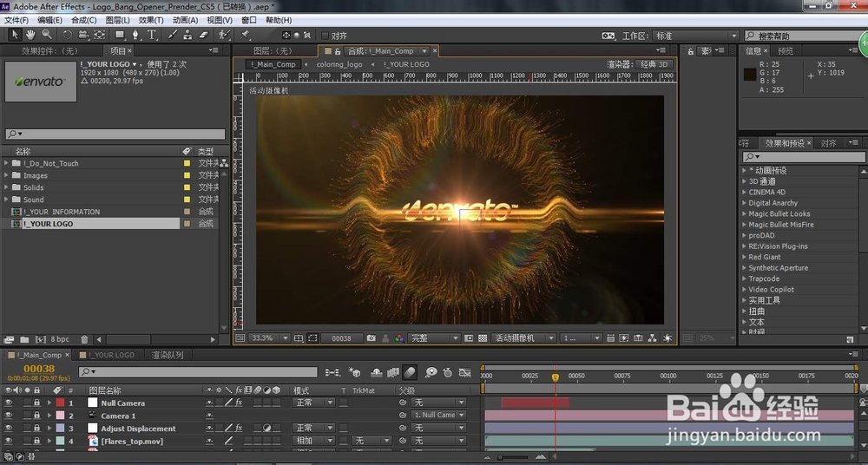This screenshot has width=868, height=465.
Task: Select the Hand tool in toolbar
Action: 30,35
